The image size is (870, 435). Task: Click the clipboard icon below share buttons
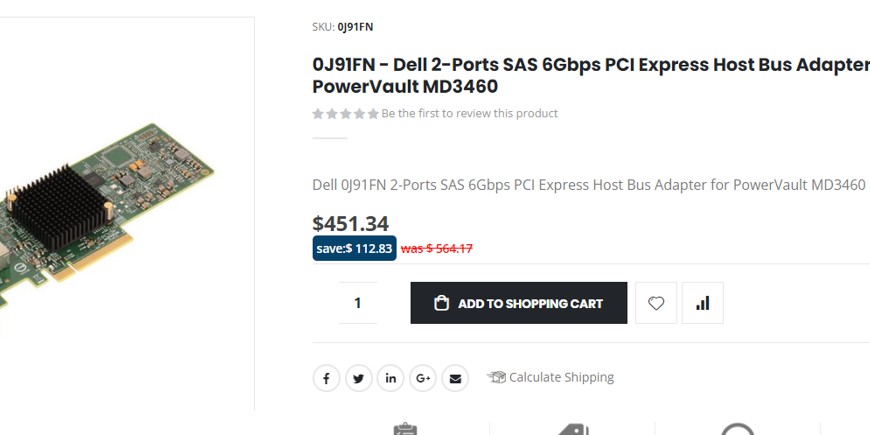point(405,430)
